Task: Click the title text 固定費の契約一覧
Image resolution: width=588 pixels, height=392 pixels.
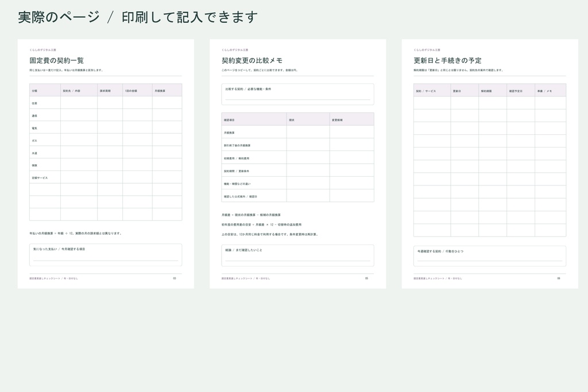Action: [57, 60]
